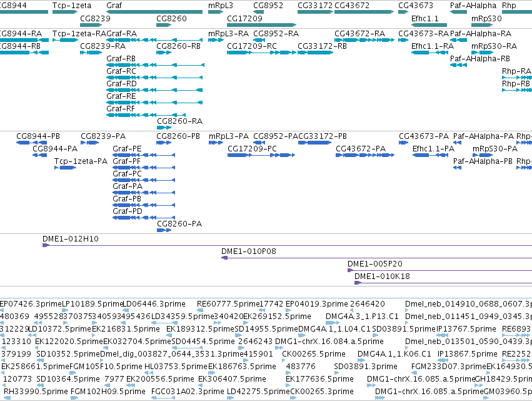
Task: Click the RE60777.5prime EST label
Action: tap(228, 303)
